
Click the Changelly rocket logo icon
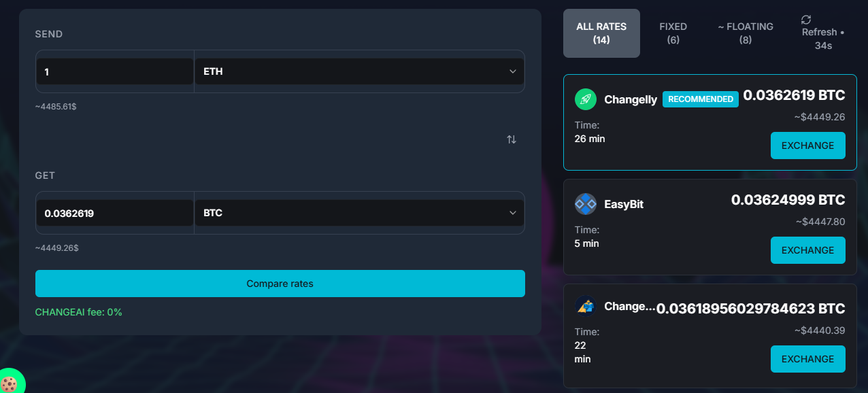click(x=585, y=99)
